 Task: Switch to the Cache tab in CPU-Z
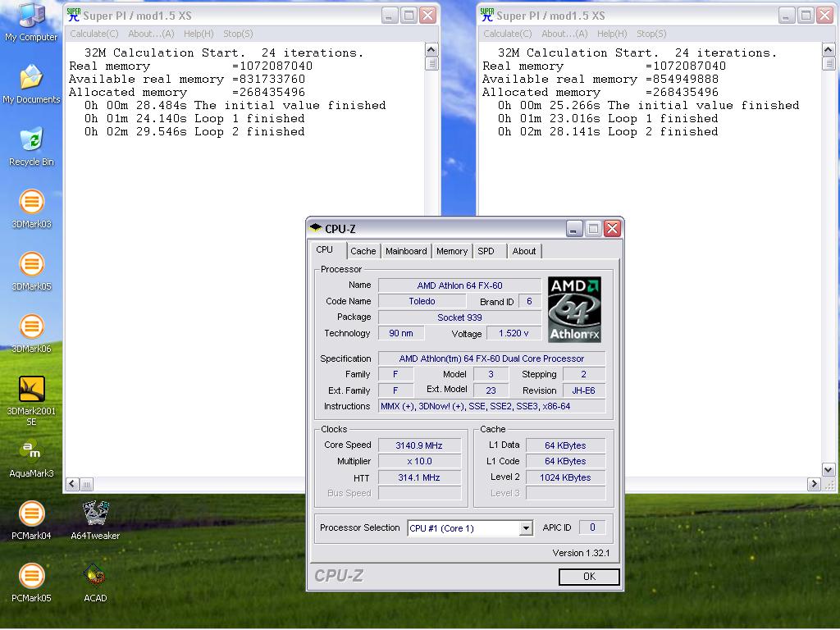point(363,251)
